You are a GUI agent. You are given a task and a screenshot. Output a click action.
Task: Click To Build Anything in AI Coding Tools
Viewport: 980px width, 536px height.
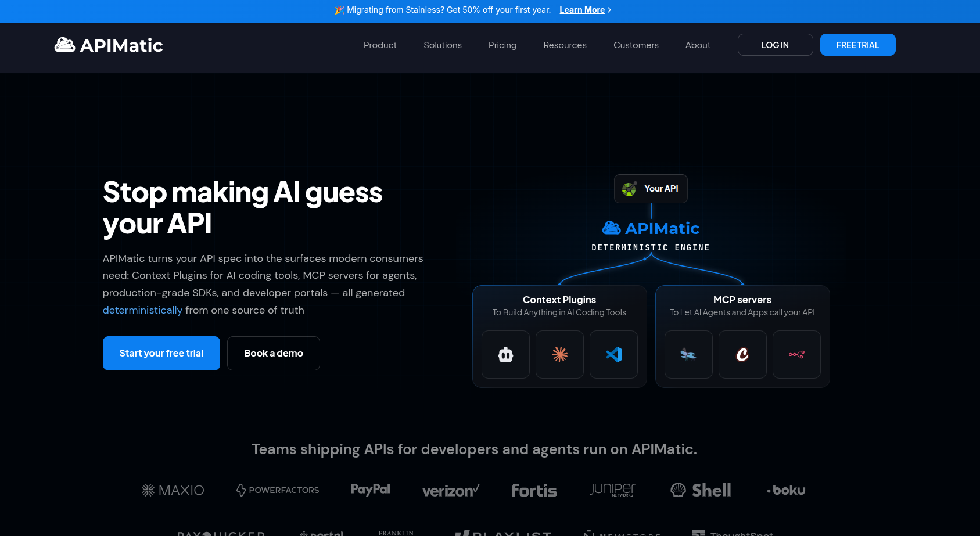[559, 312]
